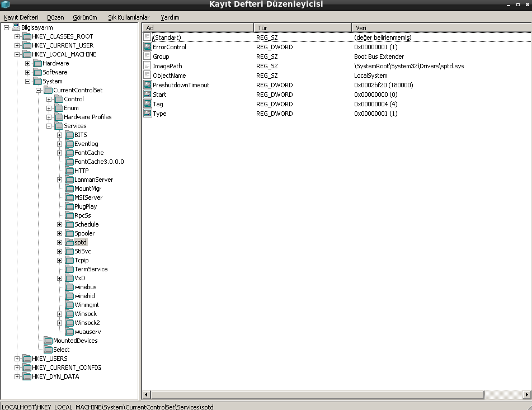Viewport: 532px width, 410px height.
Task: Click the open sptd folder icon
Action: (69, 242)
